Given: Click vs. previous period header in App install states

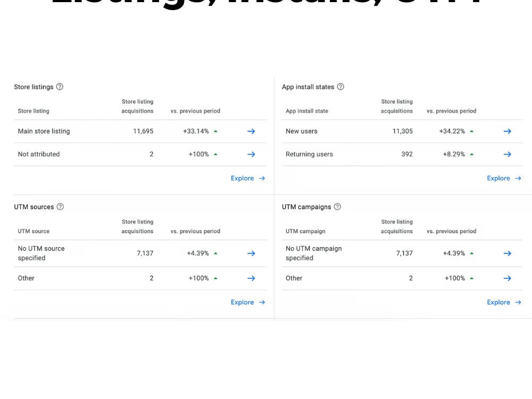Looking at the screenshot, I should click(x=451, y=111).
